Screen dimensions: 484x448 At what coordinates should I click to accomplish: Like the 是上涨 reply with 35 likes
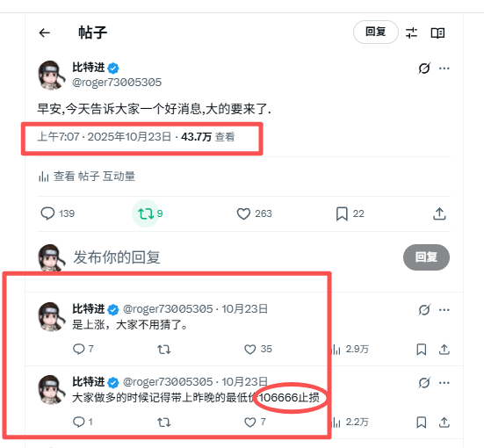[x=258, y=350]
